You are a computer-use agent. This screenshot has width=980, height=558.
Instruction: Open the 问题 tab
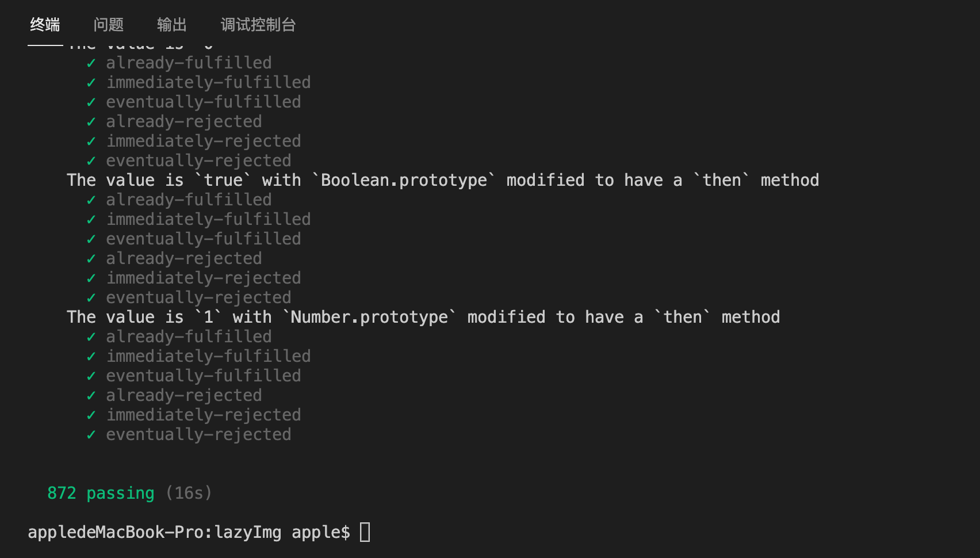pyautogui.click(x=108, y=25)
